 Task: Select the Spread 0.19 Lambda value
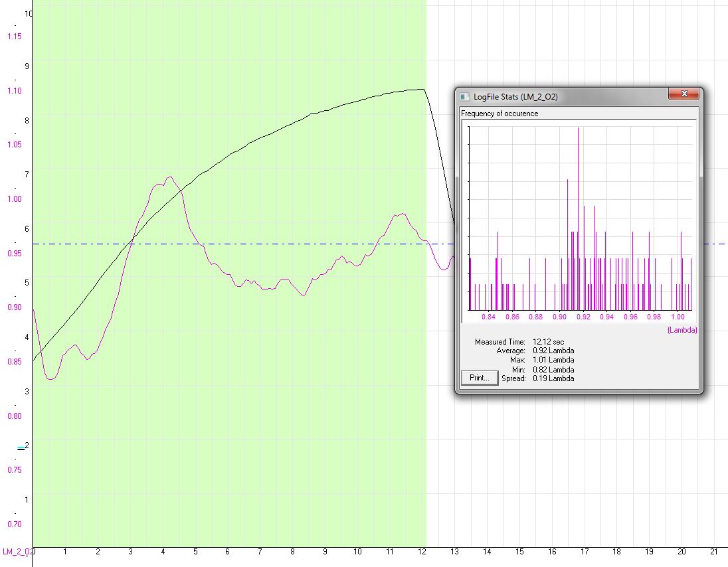(553, 378)
